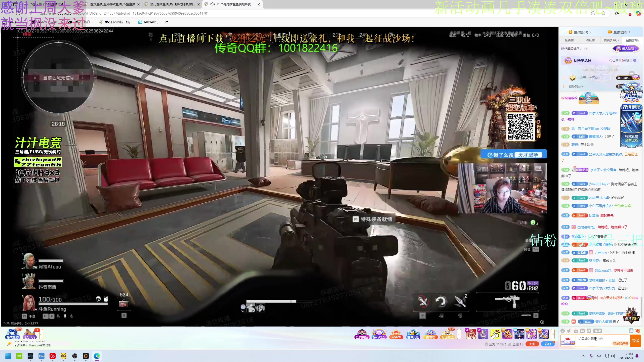Open the 盛典捕鱼 activity icon
Viewport: 644px width, 362px height.
click(x=362, y=334)
